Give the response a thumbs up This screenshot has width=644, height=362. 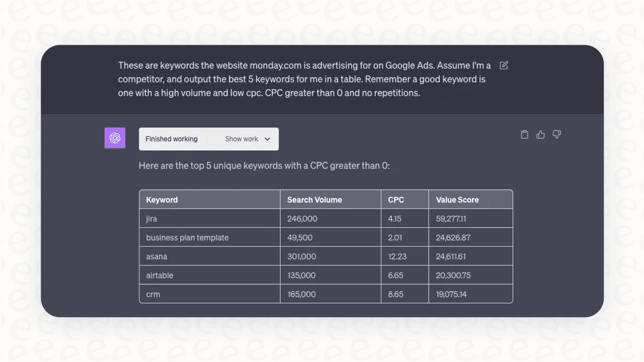click(x=540, y=134)
